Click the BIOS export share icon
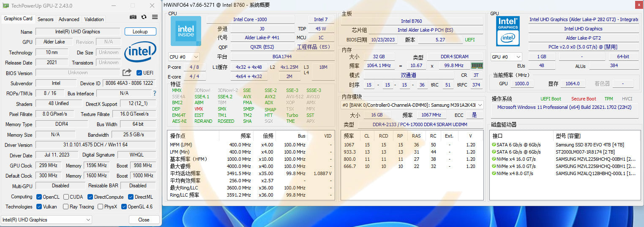This screenshot has width=644, height=227. (x=127, y=73)
